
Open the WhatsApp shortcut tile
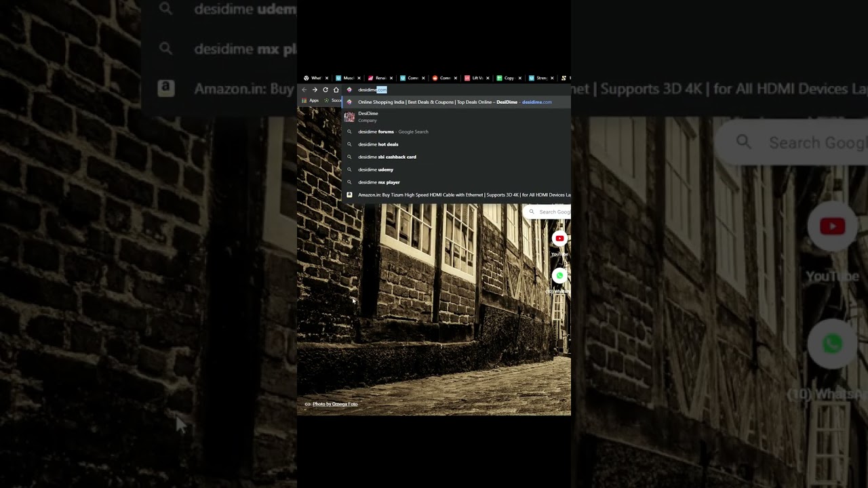[x=559, y=279]
